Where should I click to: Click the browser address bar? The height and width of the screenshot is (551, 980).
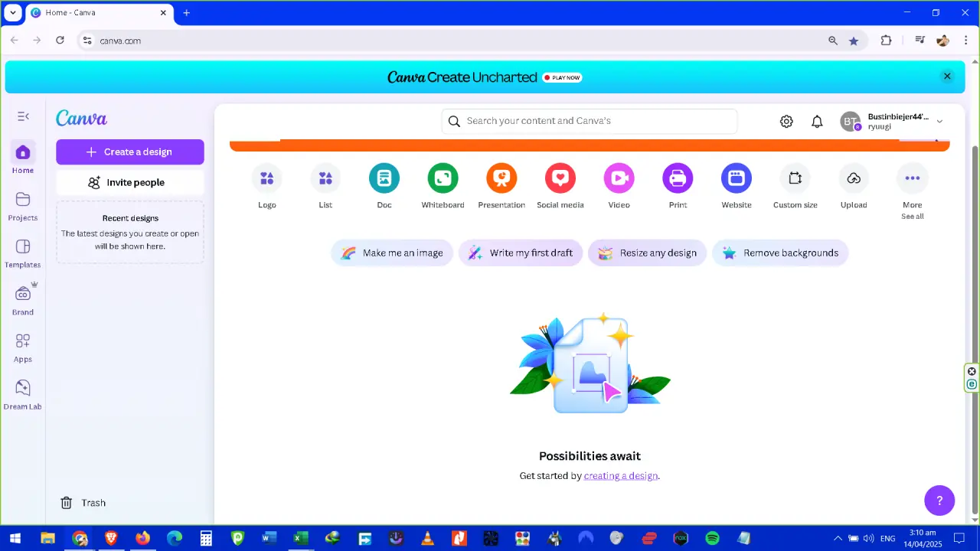pyautogui.click(x=459, y=41)
